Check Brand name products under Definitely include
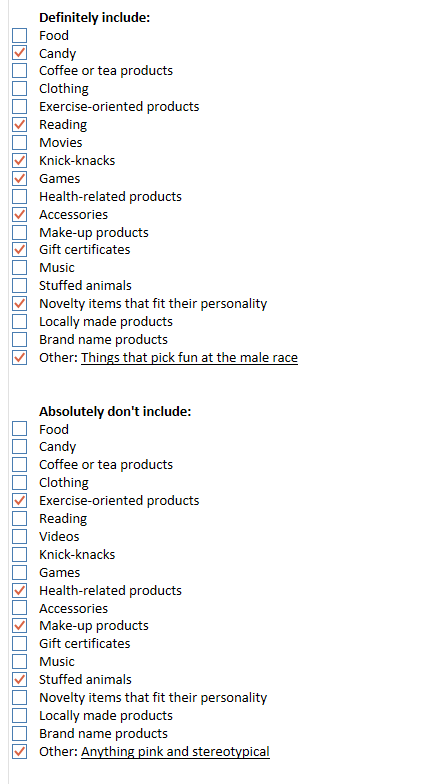Screen dimensions: 433x784 tap(20, 340)
